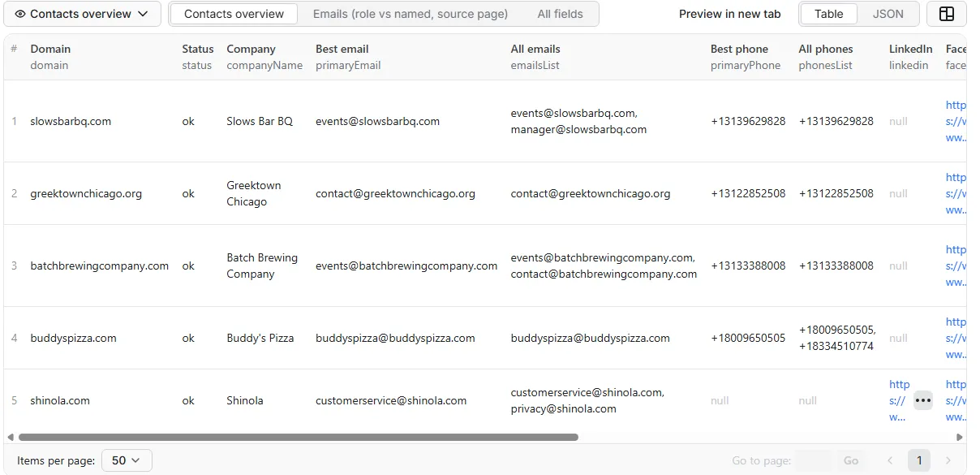980x475 pixels.
Task: Switch to the All fields tab
Action: pyautogui.click(x=560, y=14)
